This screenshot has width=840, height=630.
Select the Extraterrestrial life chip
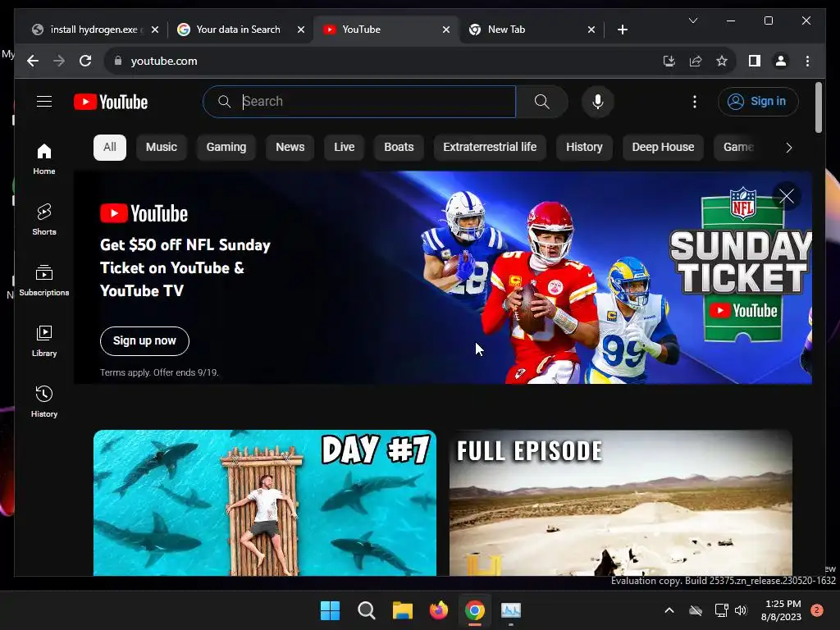(490, 148)
